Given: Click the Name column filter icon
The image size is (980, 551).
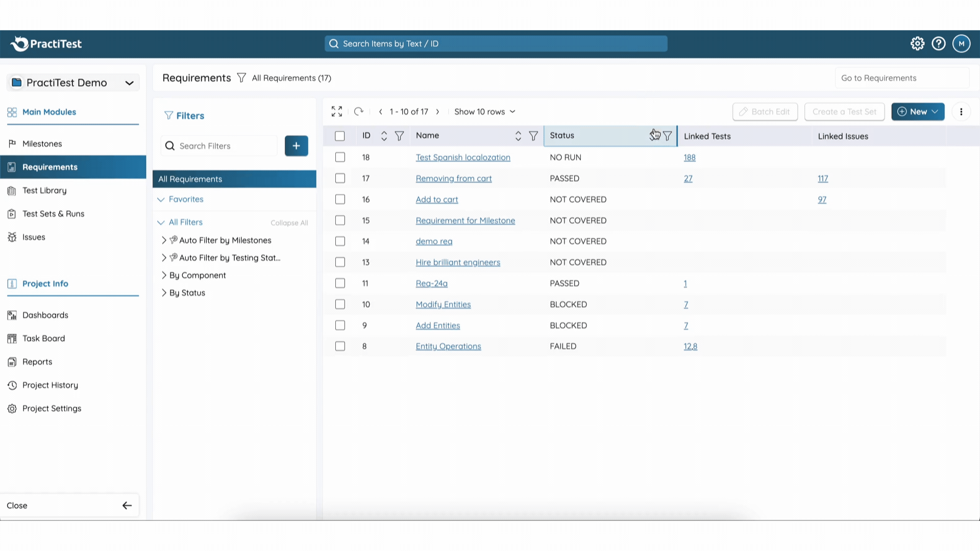Looking at the screenshot, I should tap(533, 136).
